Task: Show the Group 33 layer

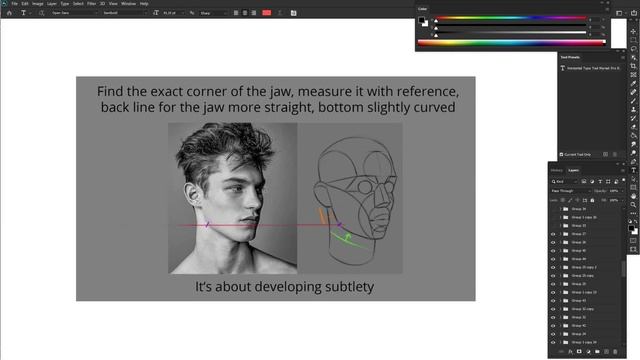Action: click(x=553, y=226)
